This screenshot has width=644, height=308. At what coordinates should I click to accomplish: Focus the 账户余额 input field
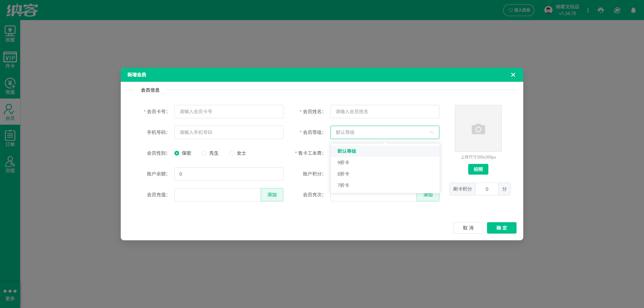(229, 174)
